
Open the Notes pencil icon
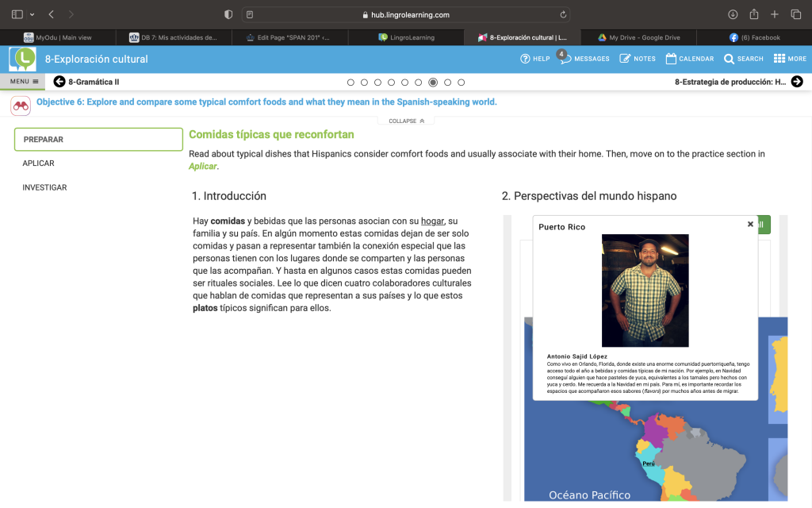pyautogui.click(x=625, y=59)
